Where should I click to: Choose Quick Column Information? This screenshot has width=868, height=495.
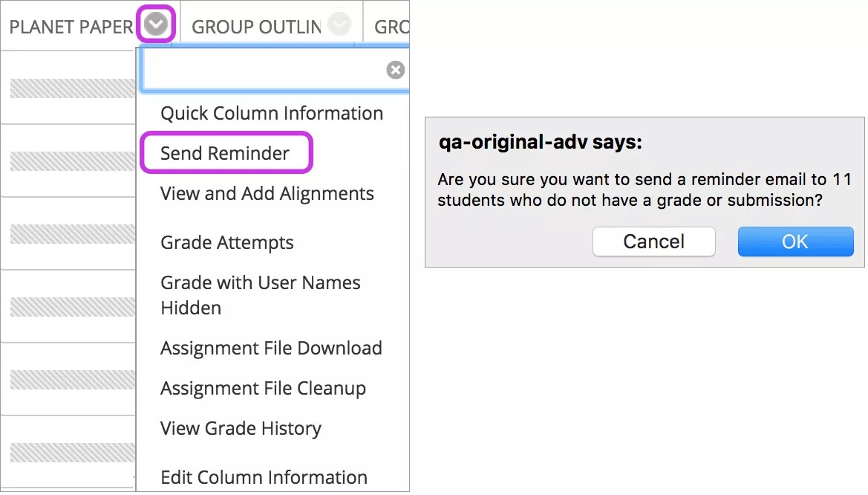point(272,113)
